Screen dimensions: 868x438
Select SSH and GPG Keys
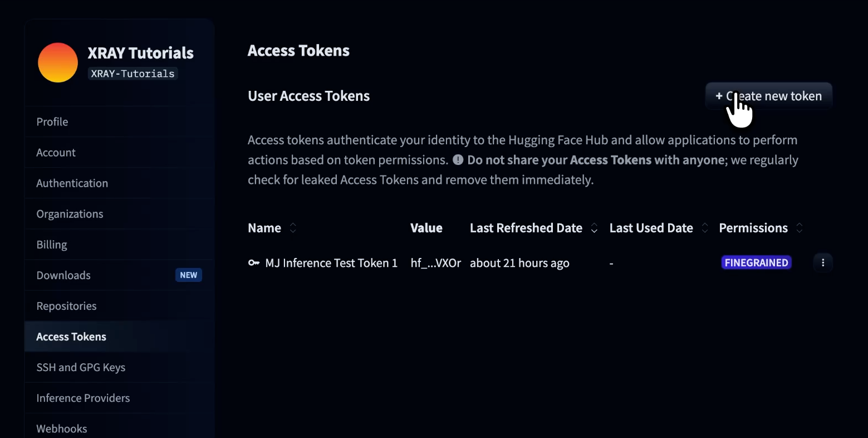[x=119, y=367]
